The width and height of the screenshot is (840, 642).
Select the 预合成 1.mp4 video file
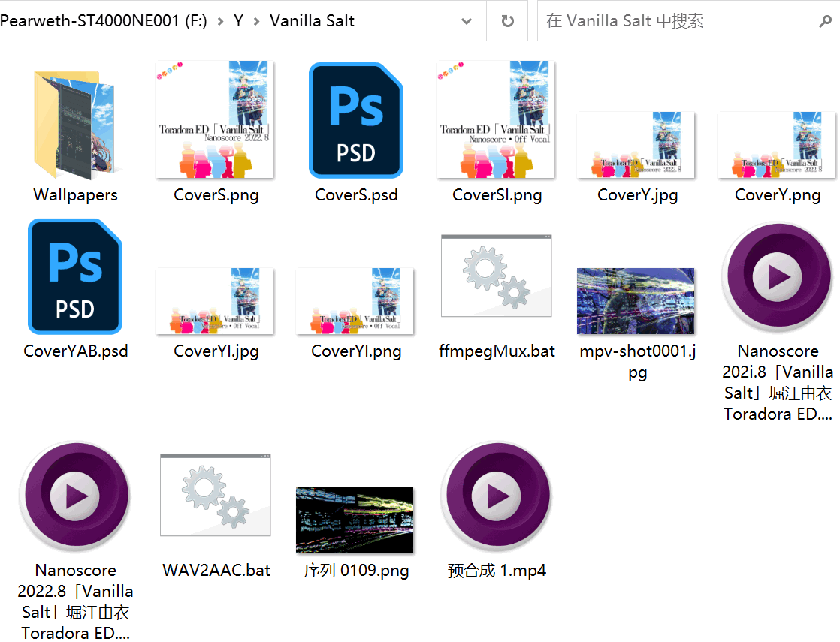point(496,496)
